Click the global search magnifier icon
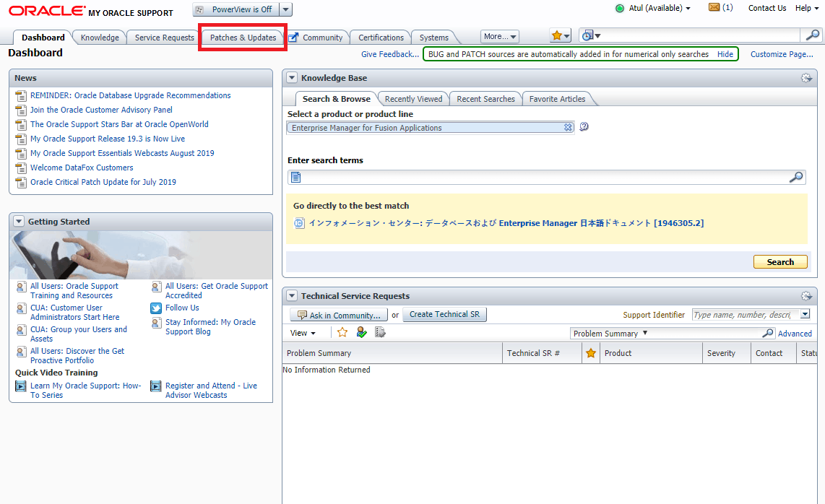Viewport: 825px width, 504px height. tap(813, 35)
